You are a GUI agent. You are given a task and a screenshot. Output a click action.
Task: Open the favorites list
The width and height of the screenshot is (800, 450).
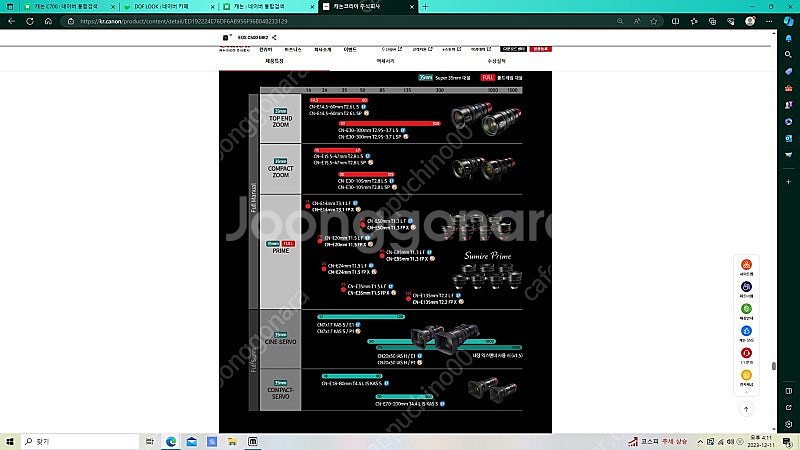(x=694, y=21)
